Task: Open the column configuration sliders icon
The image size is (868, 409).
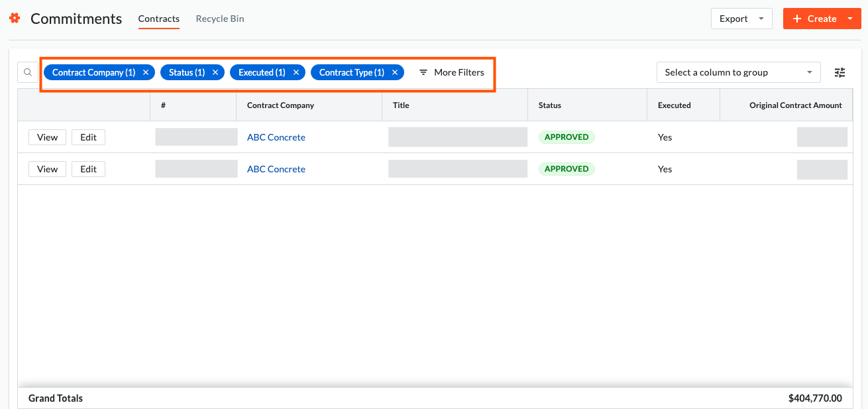Action: pyautogui.click(x=840, y=72)
